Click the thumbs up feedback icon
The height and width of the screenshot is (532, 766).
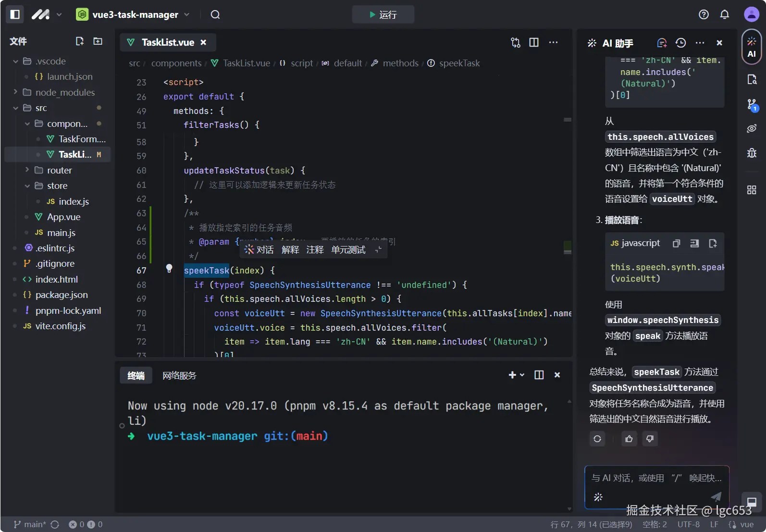pyautogui.click(x=629, y=439)
